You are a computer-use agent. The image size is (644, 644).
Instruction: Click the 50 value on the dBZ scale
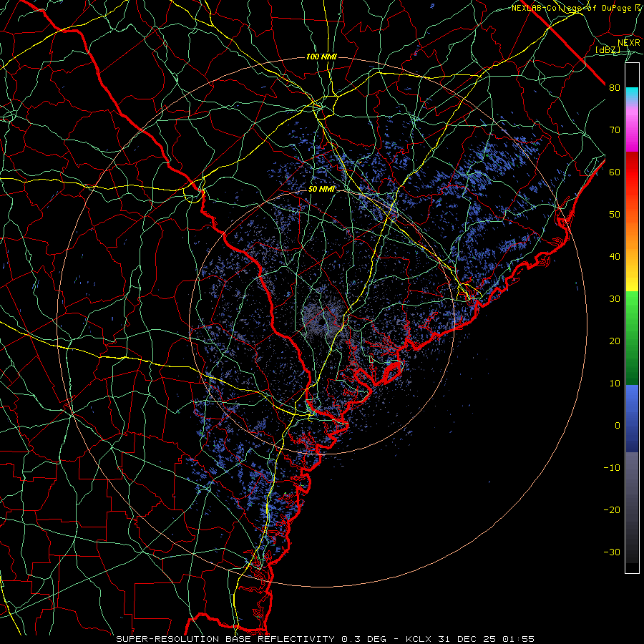point(615,215)
